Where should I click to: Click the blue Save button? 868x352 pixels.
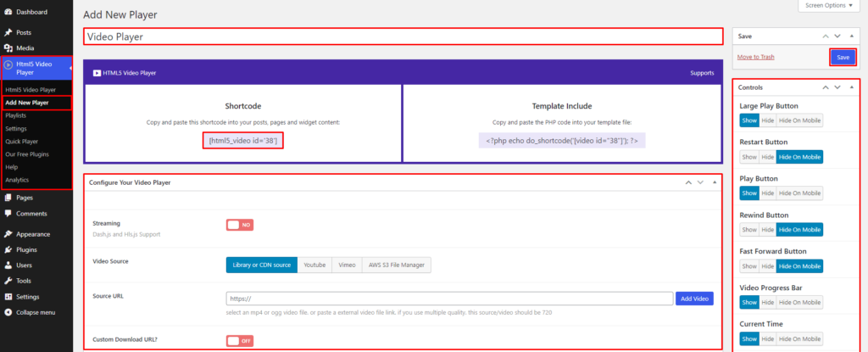[842, 57]
